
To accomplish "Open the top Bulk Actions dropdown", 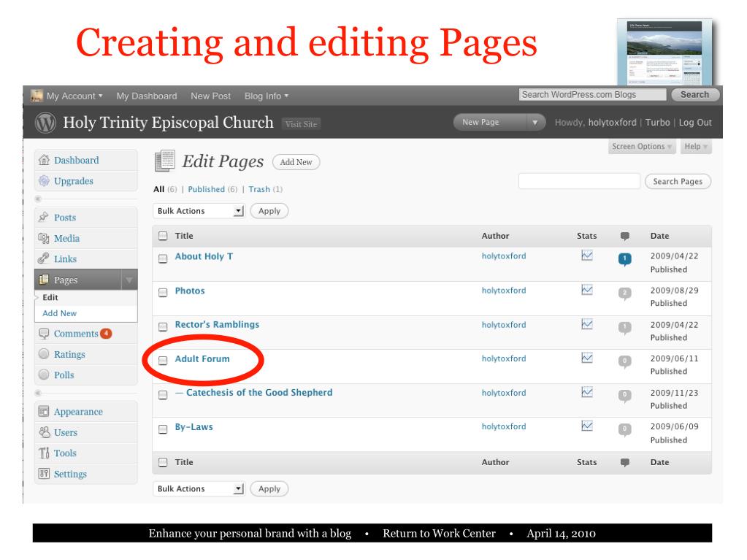I will (x=199, y=211).
